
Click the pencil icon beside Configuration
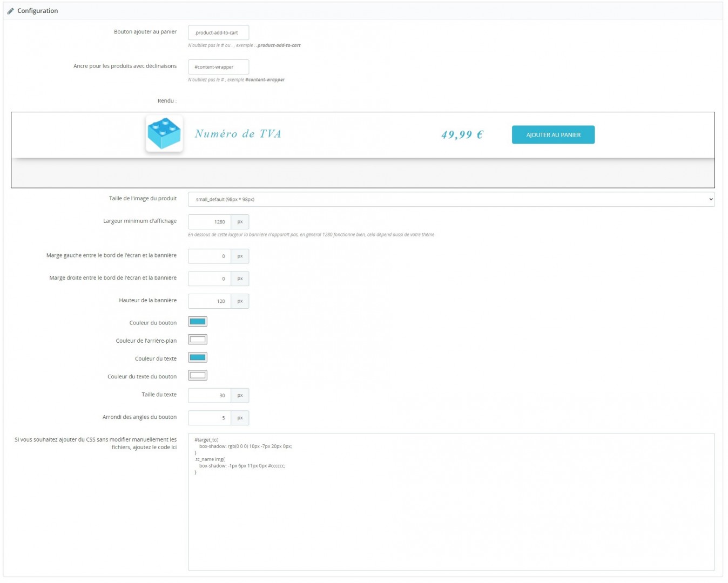(10, 11)
